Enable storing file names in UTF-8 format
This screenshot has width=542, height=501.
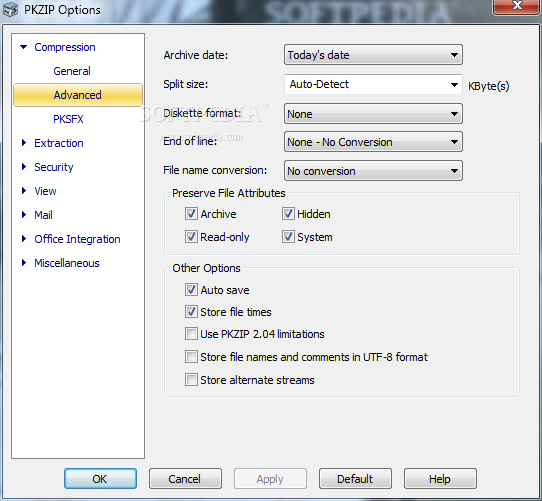click(191, 357)
